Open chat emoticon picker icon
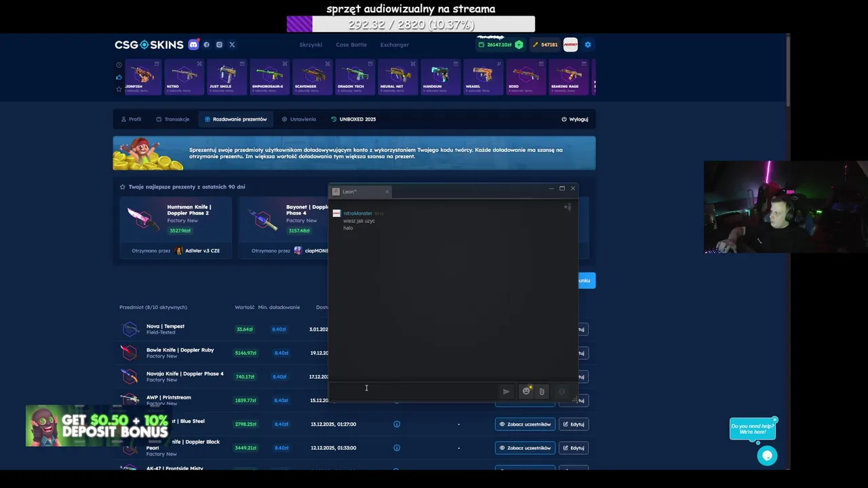Screen dimensions: 868x488 [x=526, y=391]
